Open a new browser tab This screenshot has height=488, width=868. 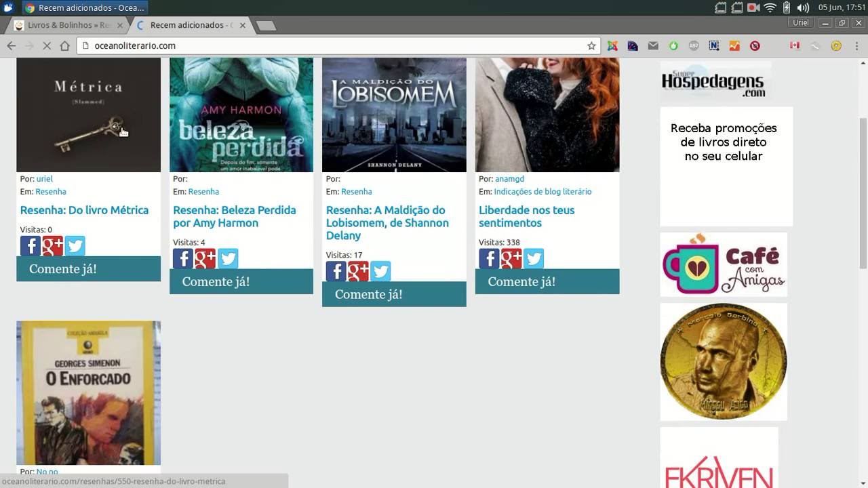tap(266, 26)
